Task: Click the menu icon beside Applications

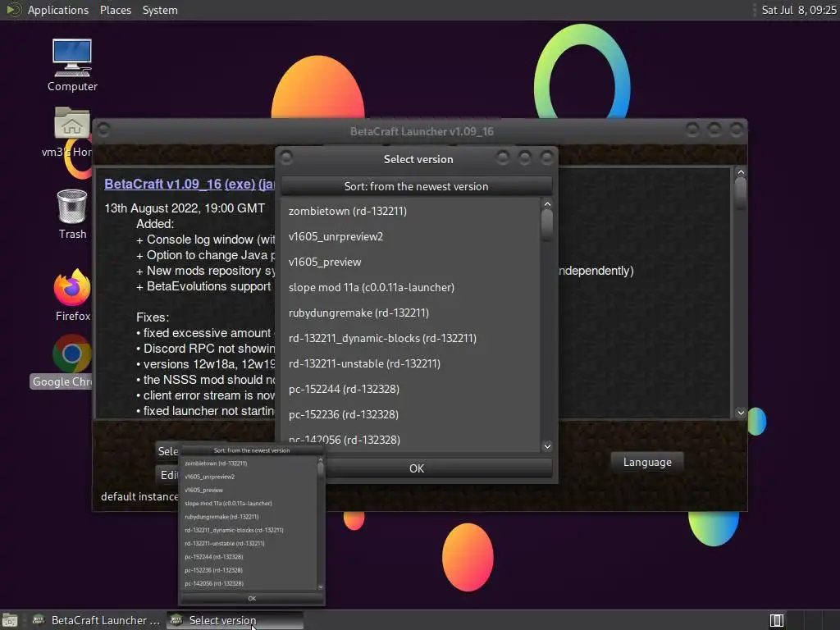Action: point(13,10)
